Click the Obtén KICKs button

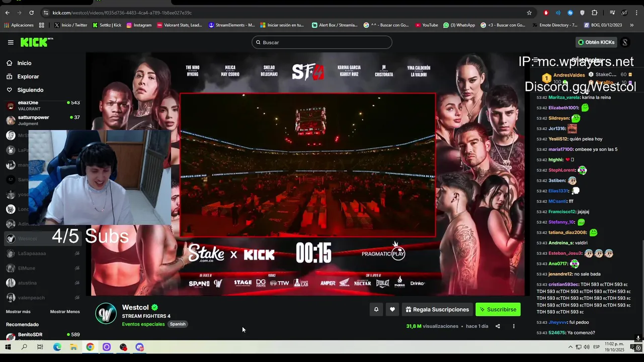click(596, 42)
